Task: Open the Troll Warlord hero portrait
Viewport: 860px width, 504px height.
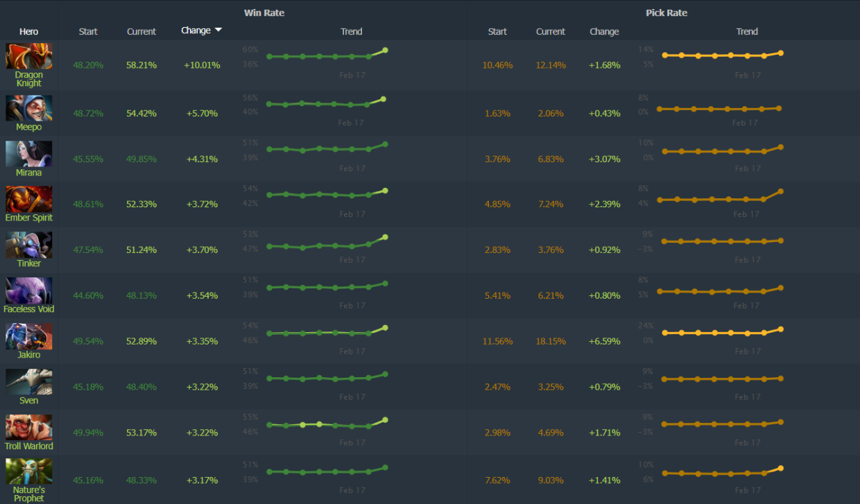Action: point(28,428)
